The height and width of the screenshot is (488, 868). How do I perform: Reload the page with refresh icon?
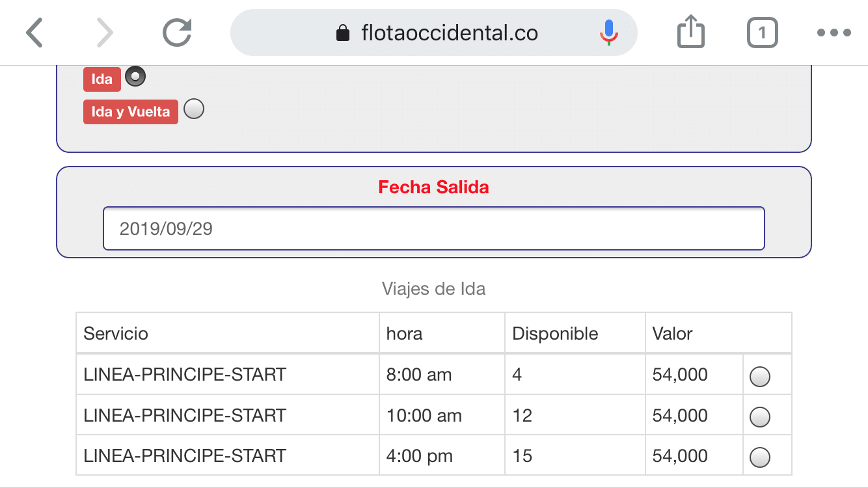177,33
